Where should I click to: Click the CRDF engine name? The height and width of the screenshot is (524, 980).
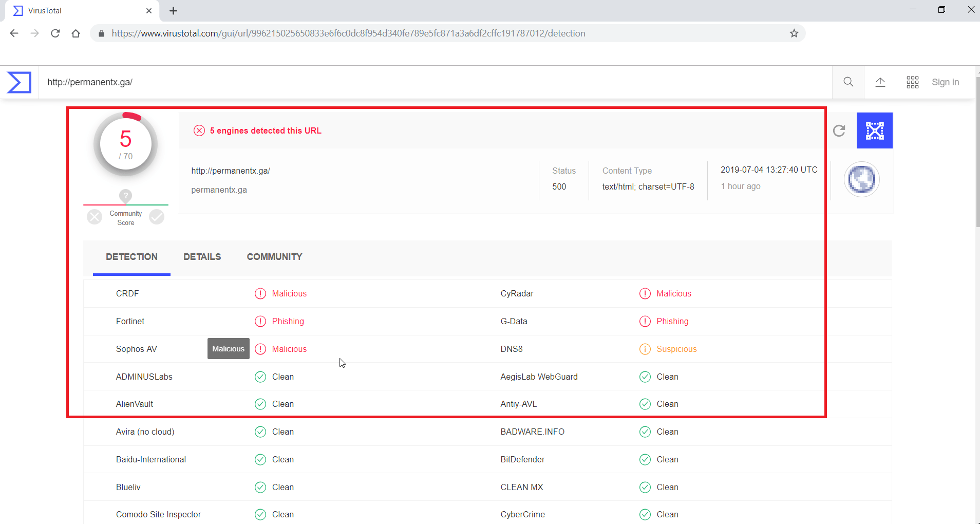click(127, 293)
